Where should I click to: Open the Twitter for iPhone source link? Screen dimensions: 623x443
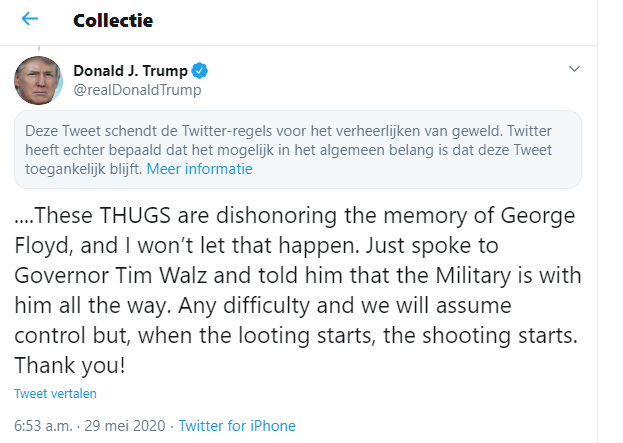[x=237, y=426]
